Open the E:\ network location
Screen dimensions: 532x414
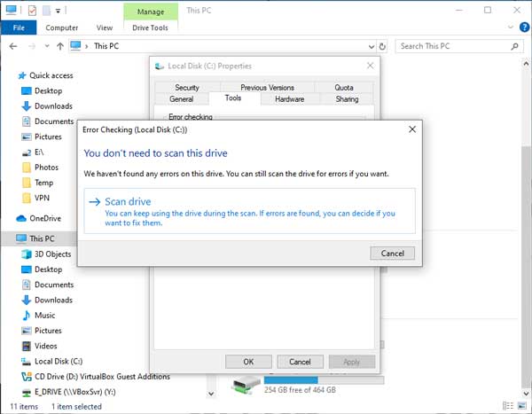(x=33, y=152)
